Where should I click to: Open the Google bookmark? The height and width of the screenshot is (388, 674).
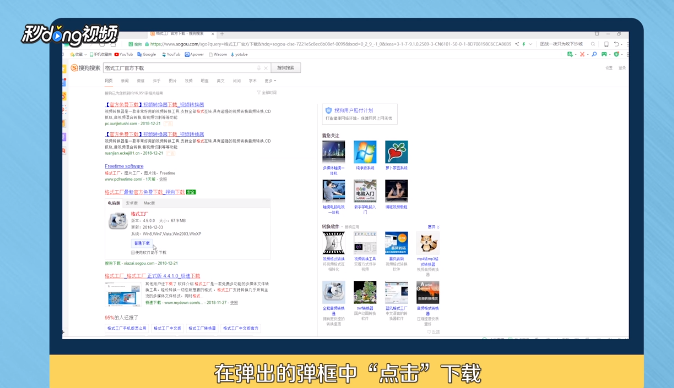(147, 55)
